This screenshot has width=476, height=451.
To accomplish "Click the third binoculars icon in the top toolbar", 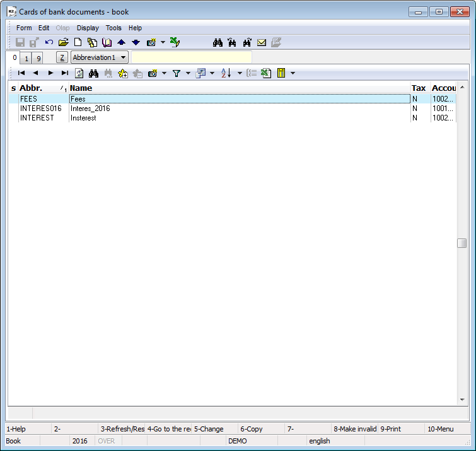I will (247, 42).
